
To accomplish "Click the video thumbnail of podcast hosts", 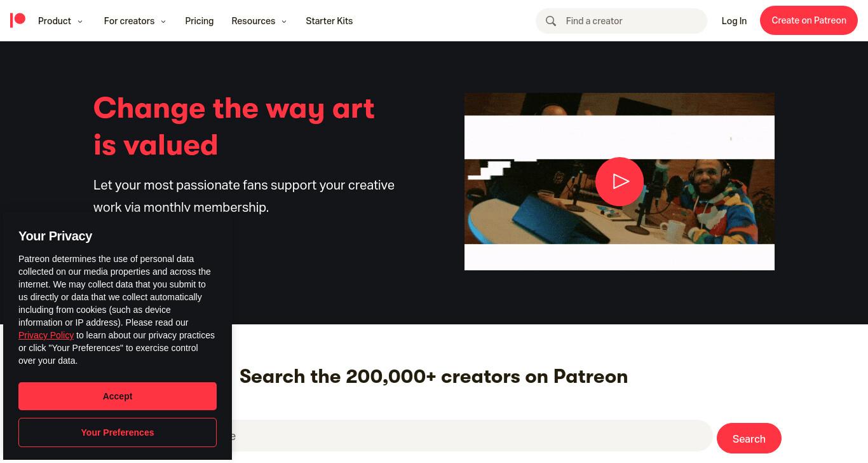I will pyautogui.click(x=620, y=182).
